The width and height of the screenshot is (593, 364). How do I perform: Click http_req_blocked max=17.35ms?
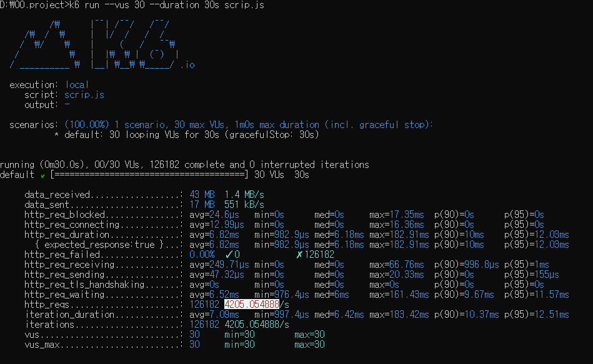(x=397, y=215)
